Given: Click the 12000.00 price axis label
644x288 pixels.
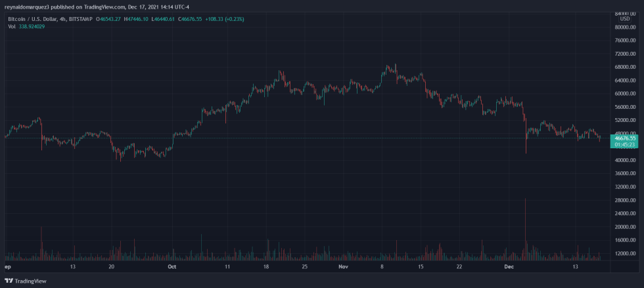Looking at the screenshot, I should 625,253.
